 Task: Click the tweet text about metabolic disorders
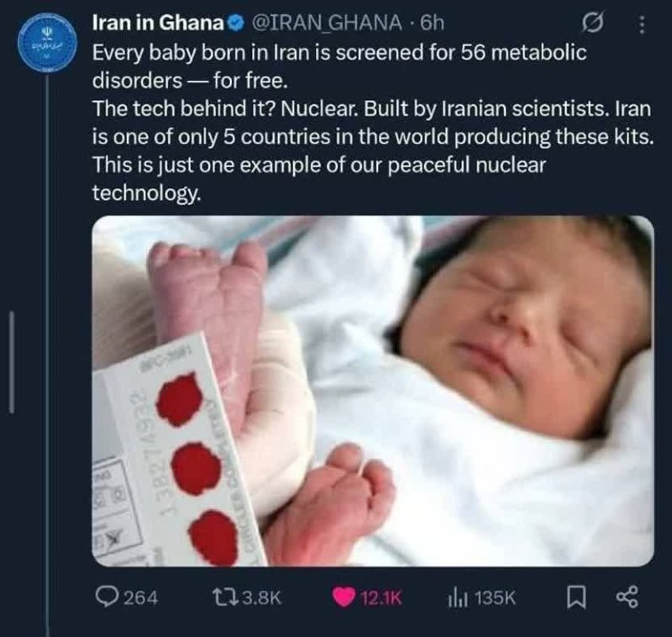(x=373, y=123)
